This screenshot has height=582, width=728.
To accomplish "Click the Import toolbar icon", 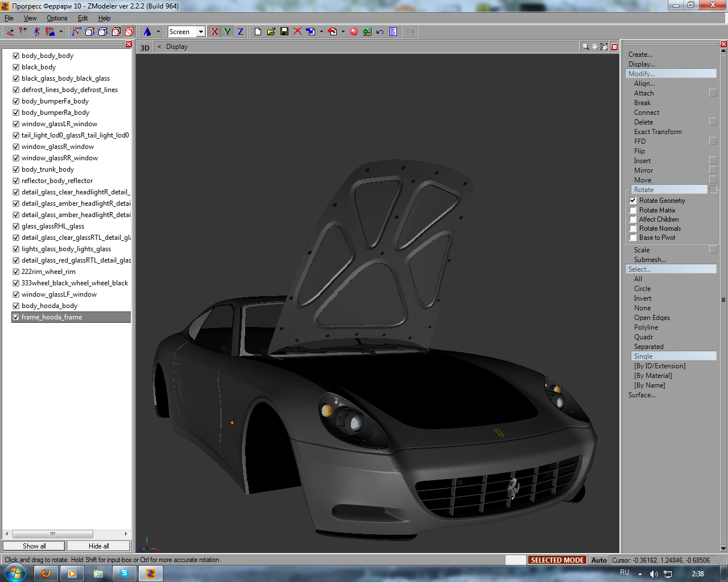I will tap(311, 32).
